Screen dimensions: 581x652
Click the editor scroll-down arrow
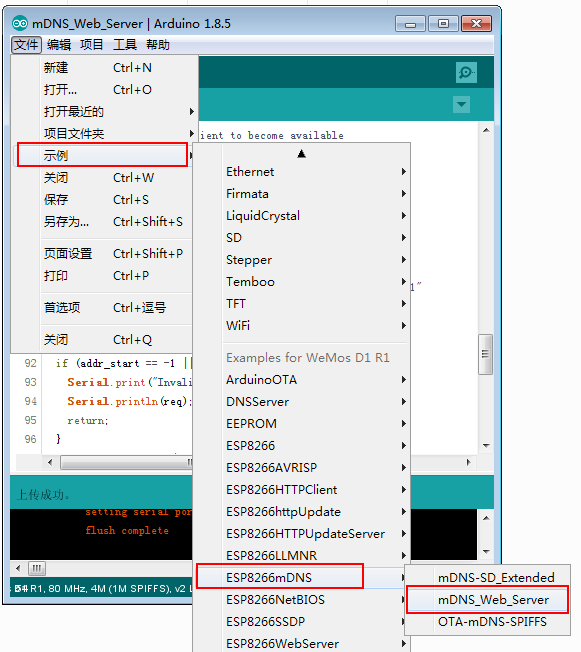pyautogui.click(x=486, y=445)
